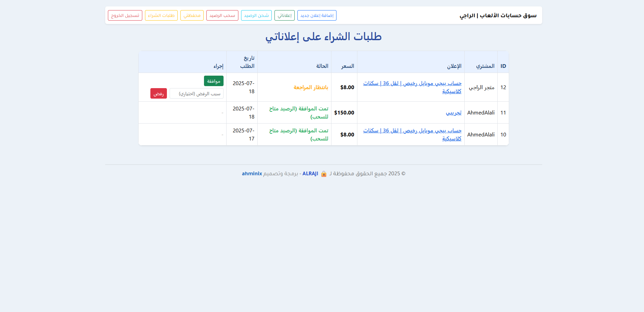Click the 'الحالة' column header
Viewport: 644px width, 312px height.
coord(321,66)
